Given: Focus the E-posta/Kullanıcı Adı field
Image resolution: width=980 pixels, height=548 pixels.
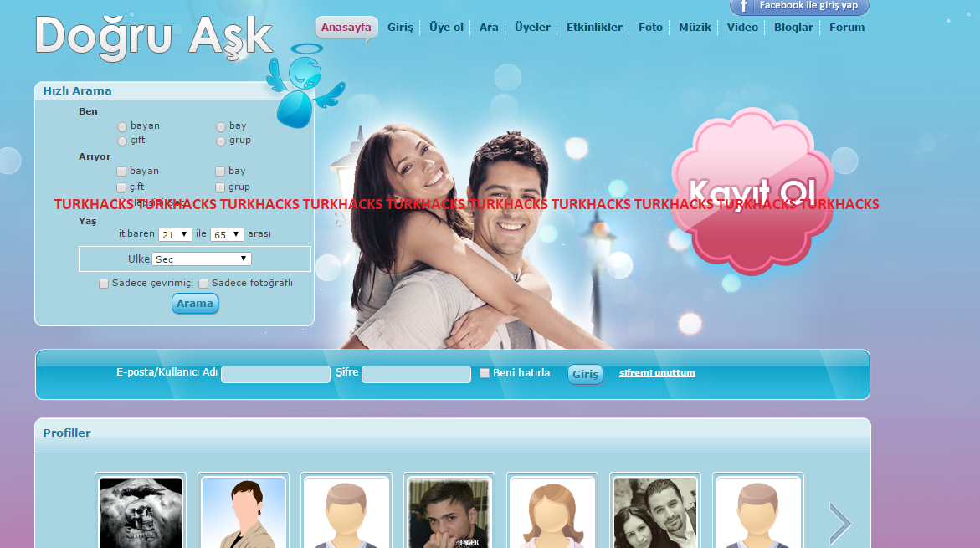Looking at the screenshot, I should click(x=275, y=374).
